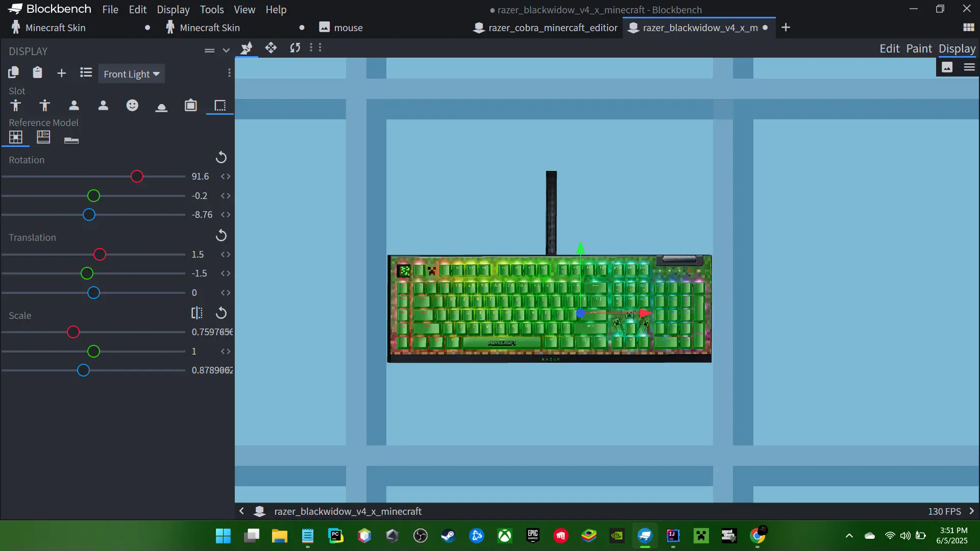This screenshot has width=980, height=551.
Task: Open the Tools menu
Action: (212, 10)
